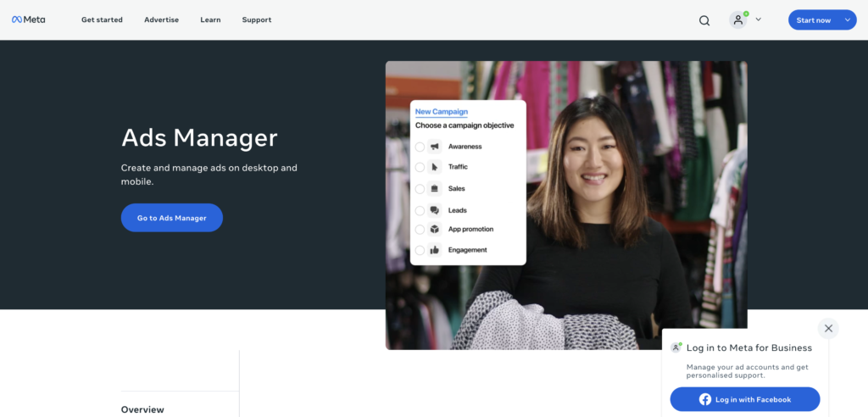Click the Start now button

coord(814,20)
